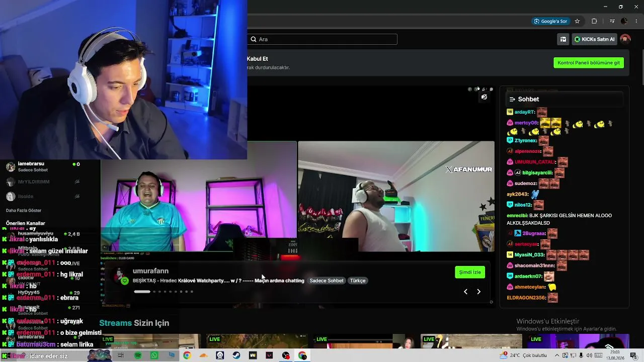644x362 pixels.
Task: Click Kontrol Paneli bölümüne git
Action: pos(589,63)
